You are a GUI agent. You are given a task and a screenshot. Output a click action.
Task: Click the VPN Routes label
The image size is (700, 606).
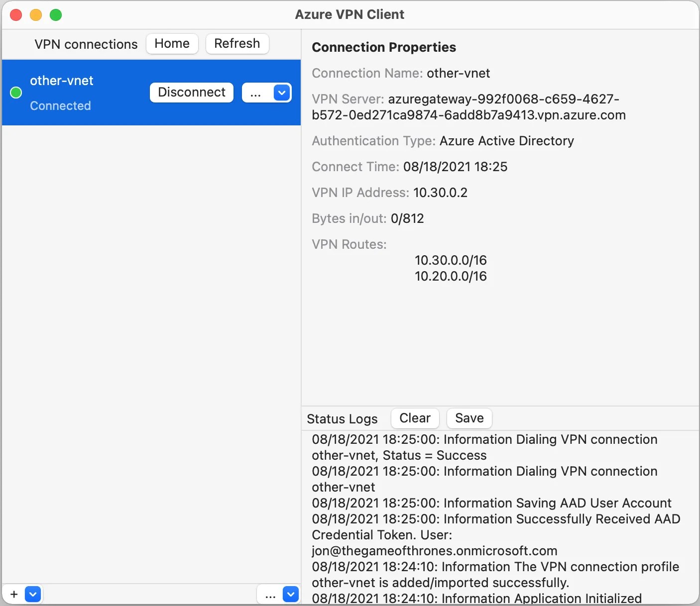[349, 244]
